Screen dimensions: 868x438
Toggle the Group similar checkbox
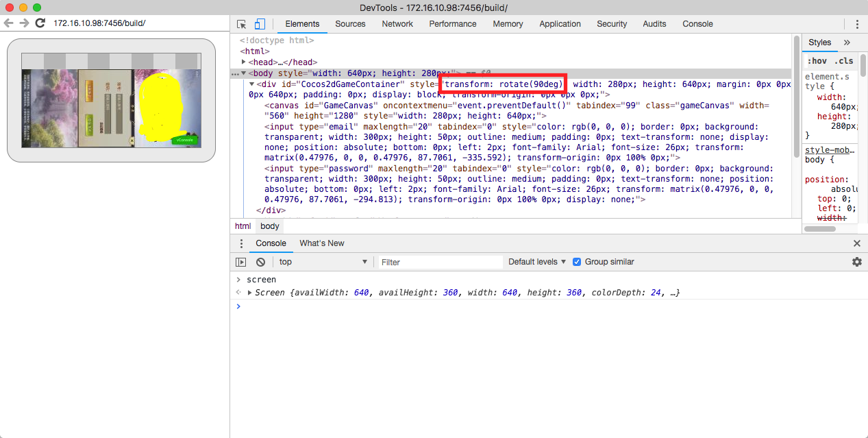(x=577, y=262)
